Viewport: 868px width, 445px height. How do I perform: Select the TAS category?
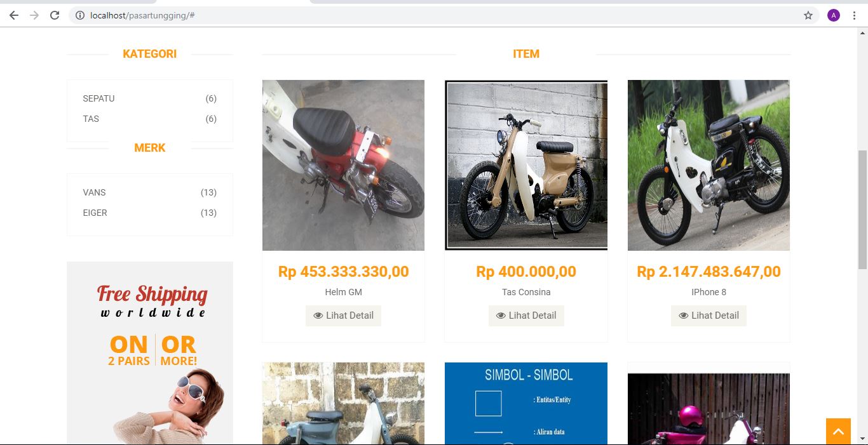point(91,119)
